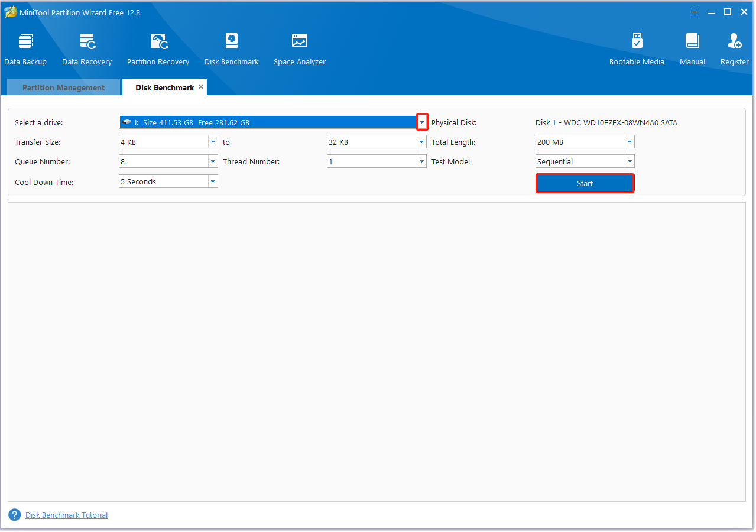Close the Disk Benchmark tab

click(201, 87)
